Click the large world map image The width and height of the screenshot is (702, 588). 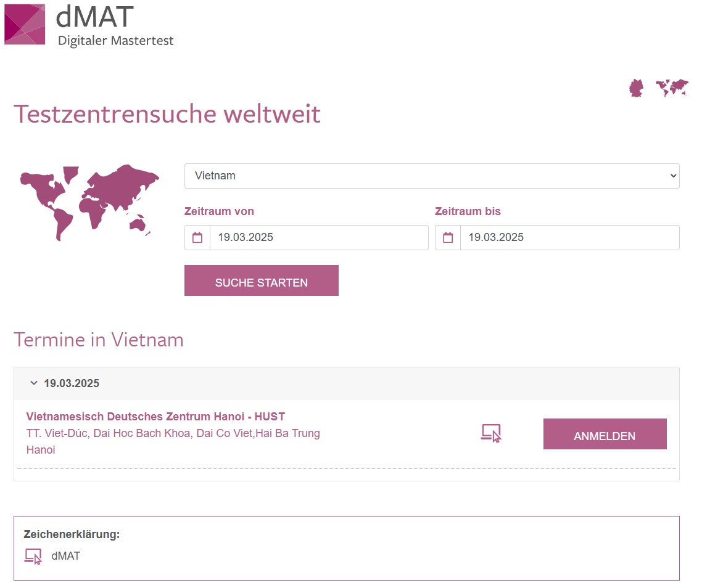click(89, 201)
